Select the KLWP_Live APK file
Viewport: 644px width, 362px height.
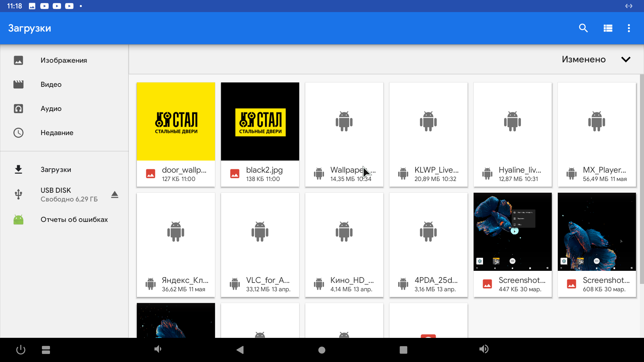click(x=428, y=134)
